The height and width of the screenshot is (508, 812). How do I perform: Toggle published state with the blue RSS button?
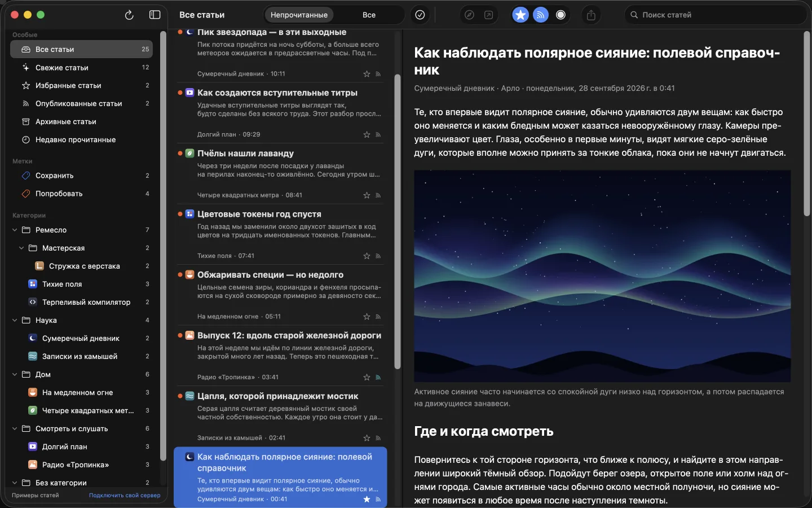(x=541, y=15)
